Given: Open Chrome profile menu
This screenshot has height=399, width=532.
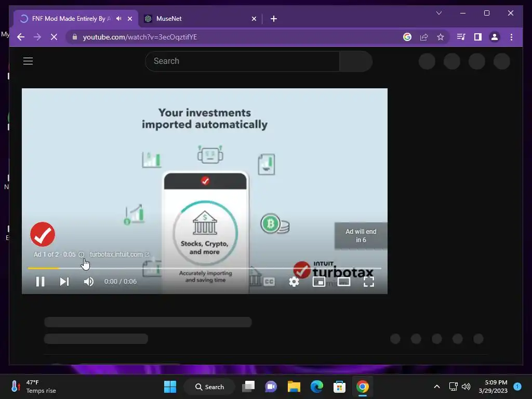Looking at the screenshot, I should (x=495, y=37).
